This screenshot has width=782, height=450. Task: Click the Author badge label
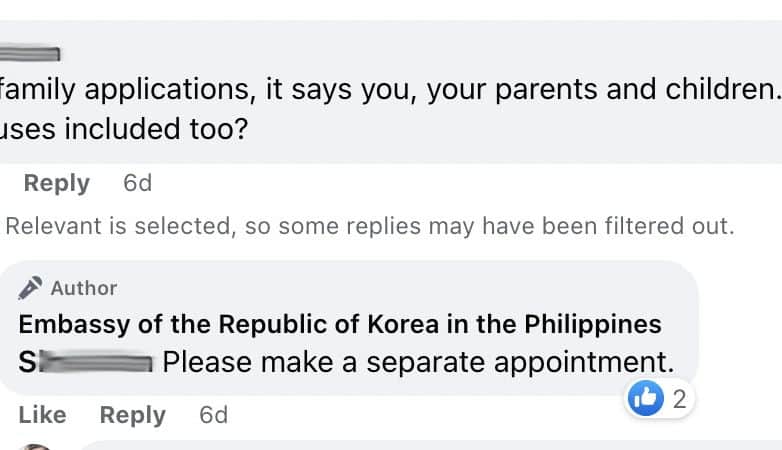coord(84,288)
